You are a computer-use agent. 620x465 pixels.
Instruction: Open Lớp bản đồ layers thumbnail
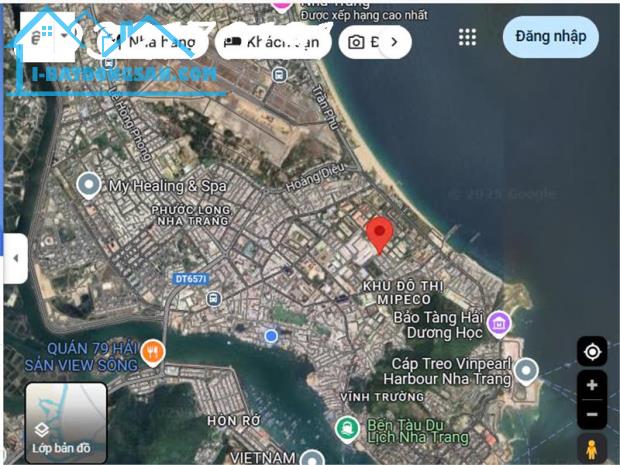66,423
